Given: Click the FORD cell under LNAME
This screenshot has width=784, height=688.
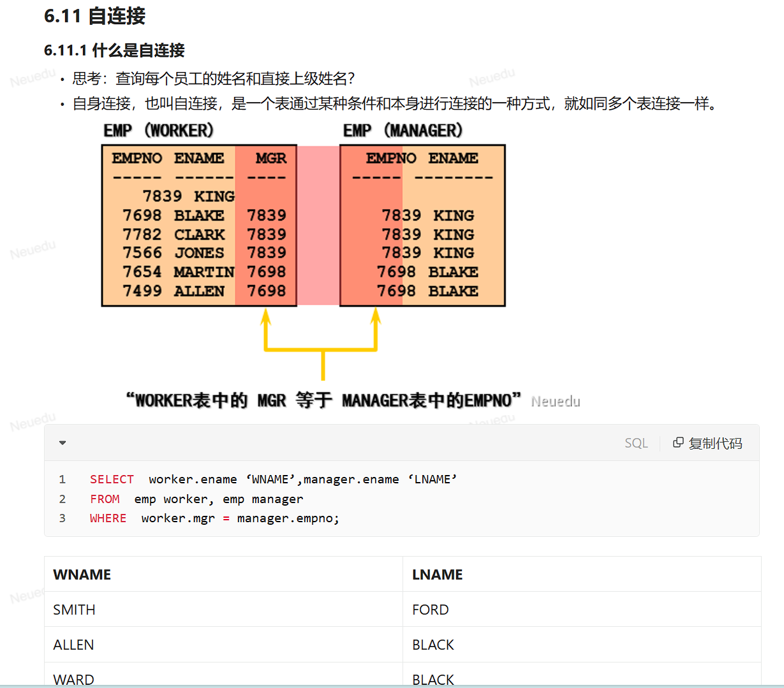Looking at the screenshot, I should pyautogui.click(x=430, y=610).
